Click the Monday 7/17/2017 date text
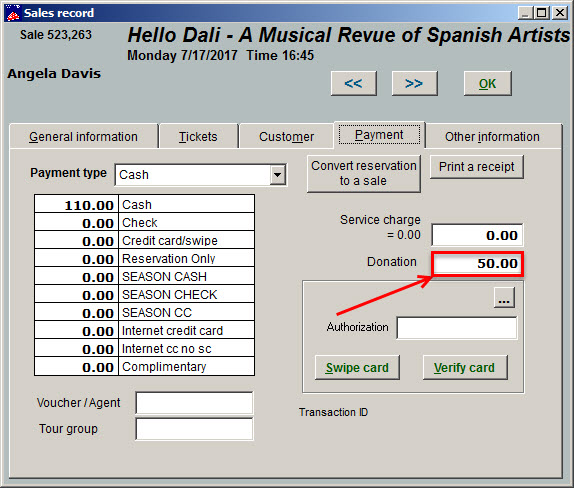 [182, 56]
